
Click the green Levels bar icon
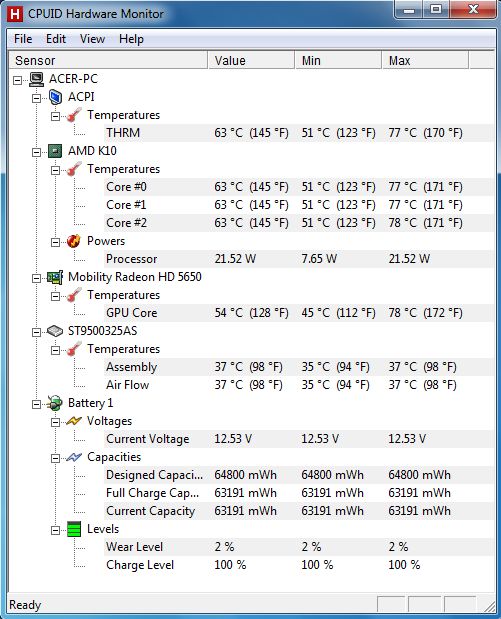tap(74, 529)
